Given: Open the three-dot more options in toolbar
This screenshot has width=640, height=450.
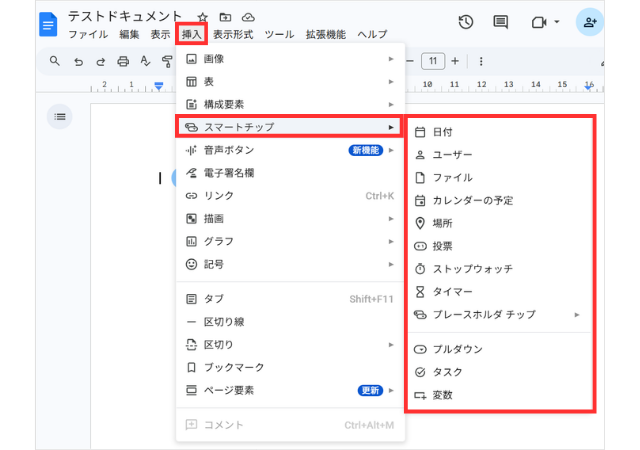Looking at the screenshot, I should 481,61.
